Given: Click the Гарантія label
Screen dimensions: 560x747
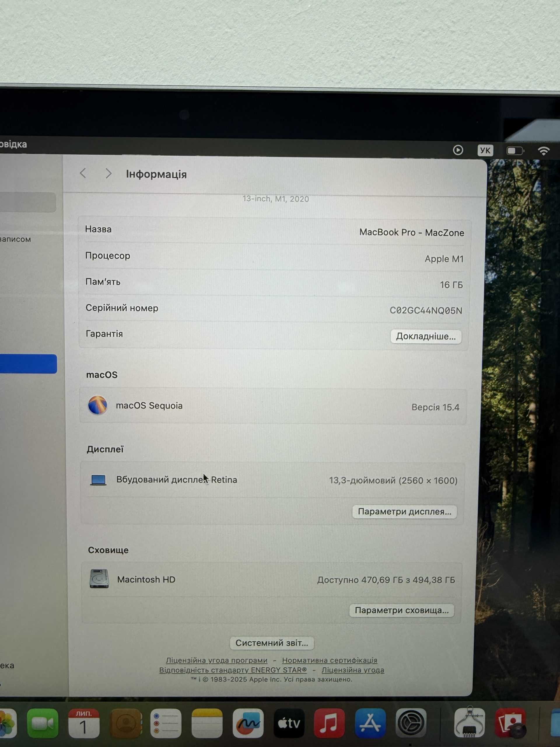Looking at the screenshot, I should click(104, 334).
